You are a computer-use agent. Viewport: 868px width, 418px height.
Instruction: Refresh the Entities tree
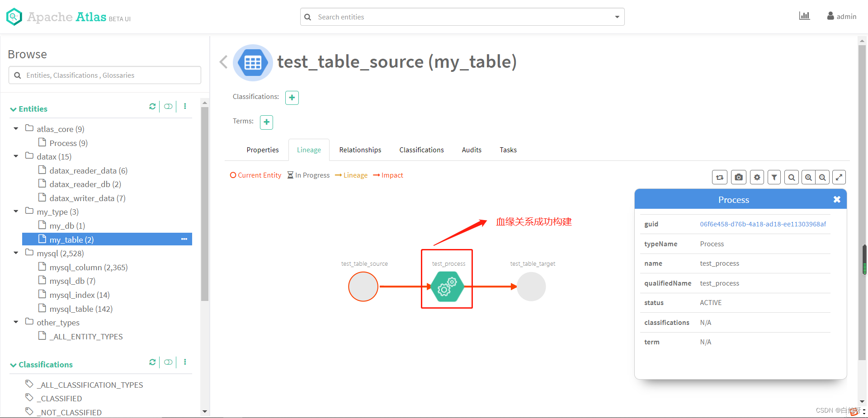coord(152,106)
